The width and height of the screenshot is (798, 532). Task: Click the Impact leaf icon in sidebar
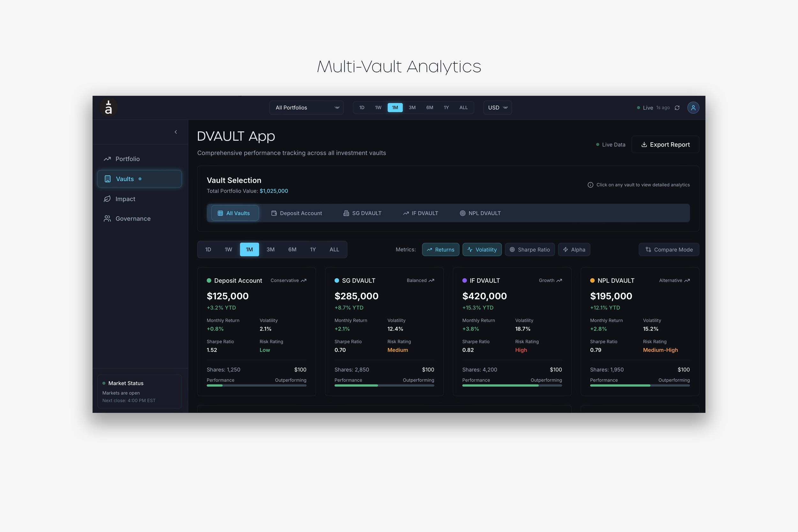click(107, 199)
